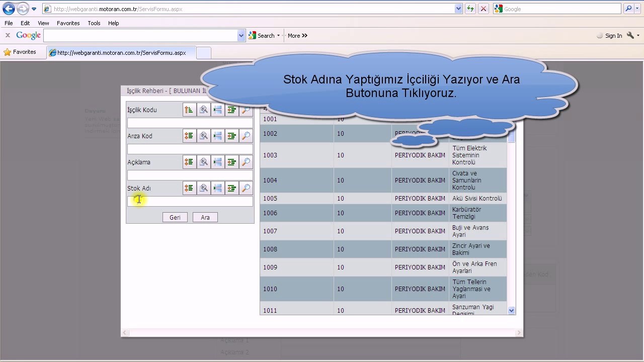Screen dimensions: 644x362
Task: Click the left-align filter icon in the Açıklama row
Action: pyautogui.click(x=217, y=162)
